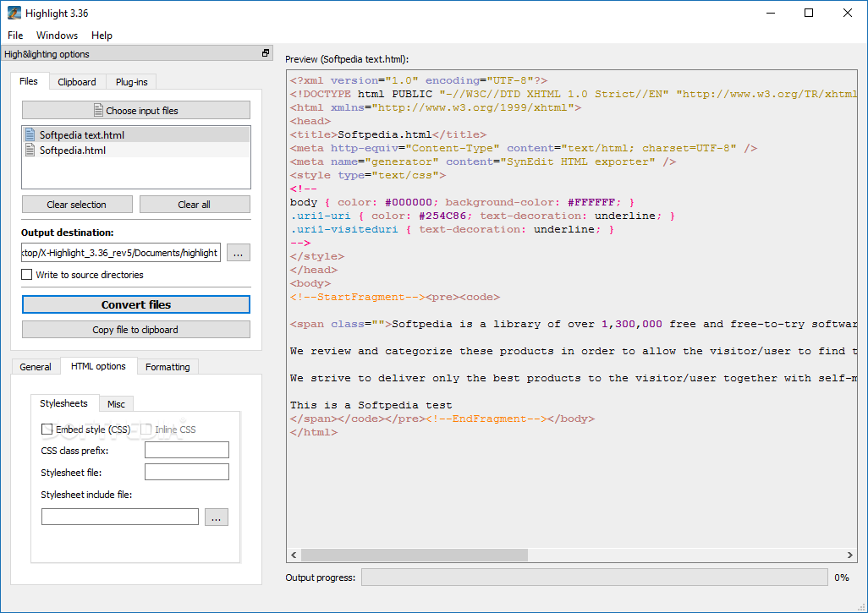
Task: Click the preview horizontal scrollbar thumb
Action: (x=414, y=555)
